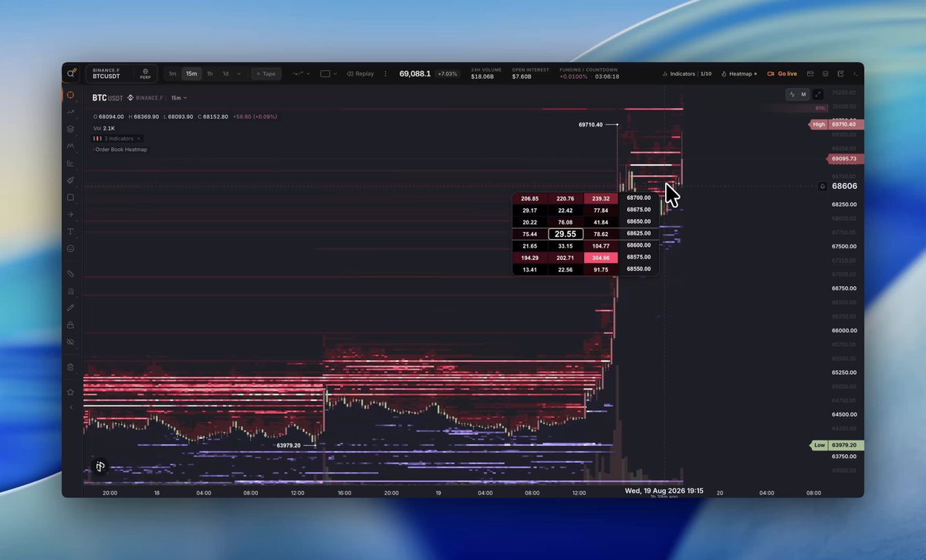Open the symbol search magnifier icon

pos(71,74)
